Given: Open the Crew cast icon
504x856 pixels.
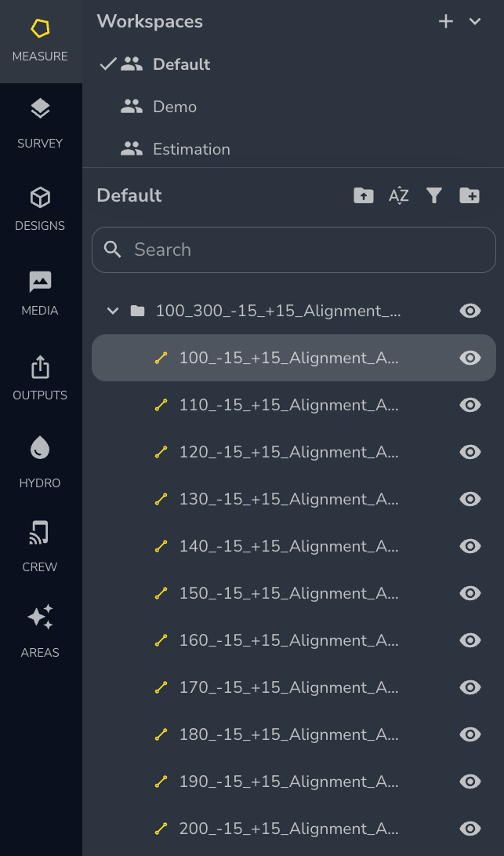Looking at the screenshot, I should (40, 532).
